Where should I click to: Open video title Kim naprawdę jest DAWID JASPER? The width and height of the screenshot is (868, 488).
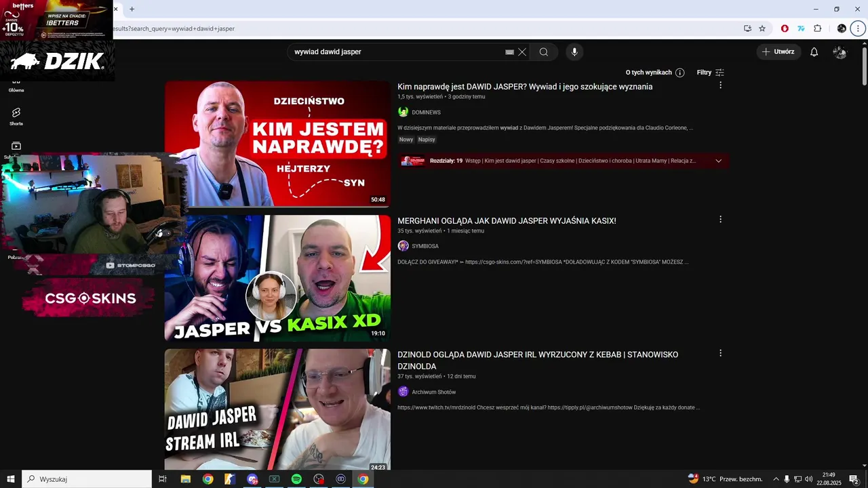(525, 87)
